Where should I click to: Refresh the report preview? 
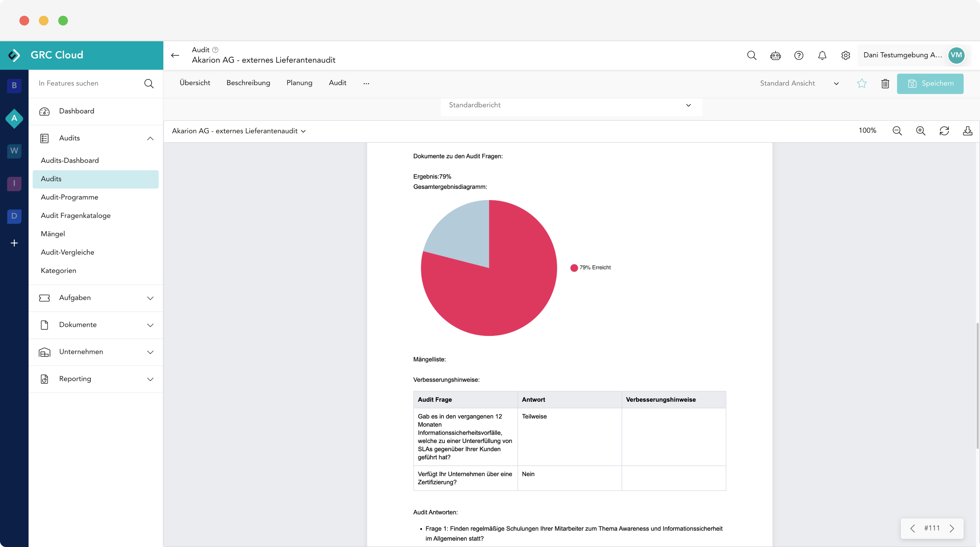point(945,130)
